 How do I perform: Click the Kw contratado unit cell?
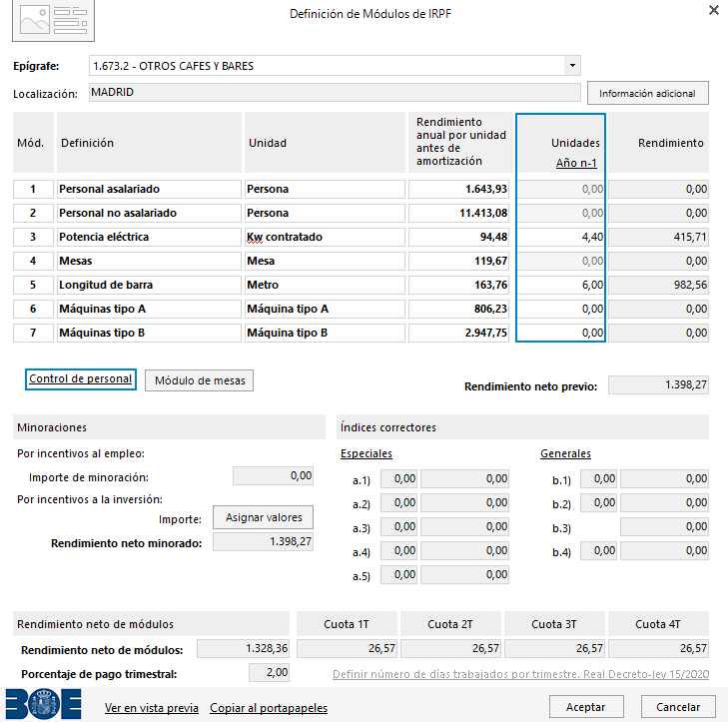[x=325, y=238]
